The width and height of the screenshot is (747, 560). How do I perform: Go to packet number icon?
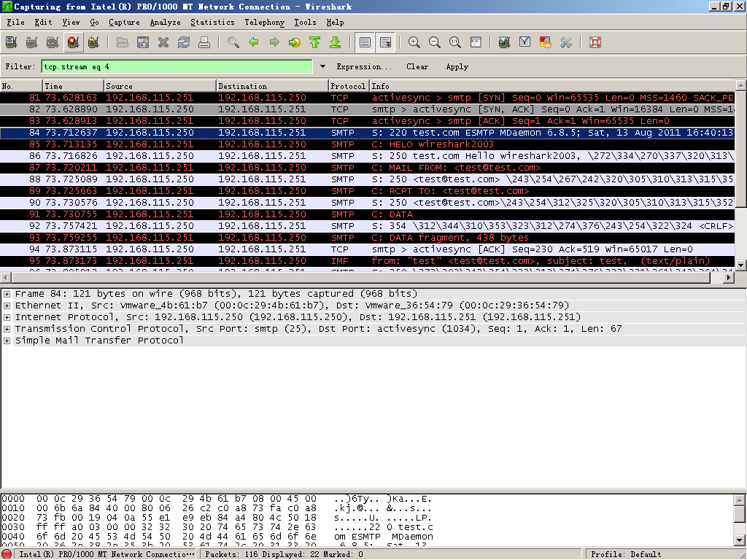click(295, 42)
